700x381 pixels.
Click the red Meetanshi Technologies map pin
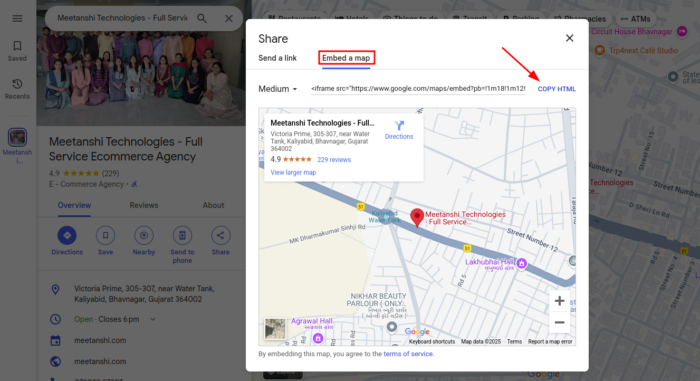click(417, 218)
